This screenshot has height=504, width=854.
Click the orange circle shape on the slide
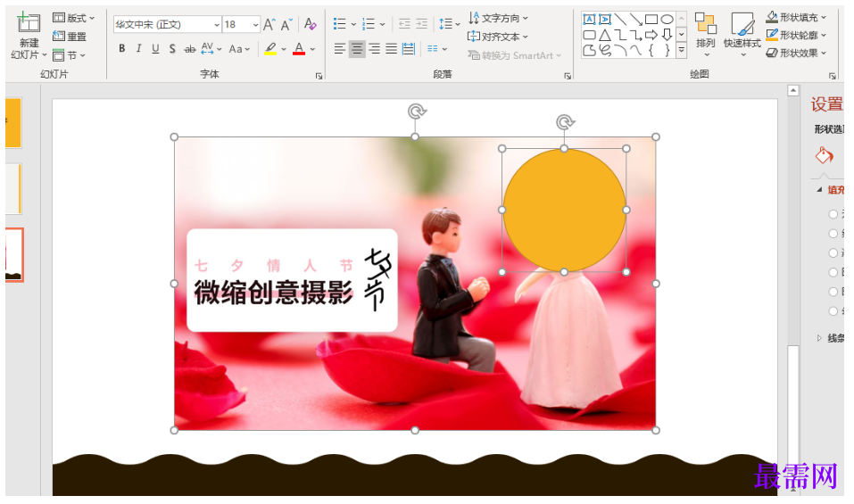click(x=564, y=211)
